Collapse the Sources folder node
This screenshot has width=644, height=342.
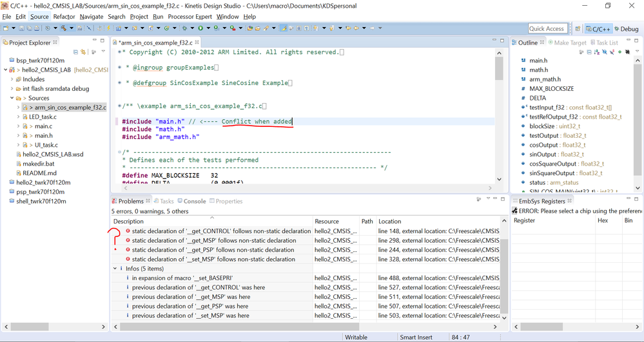(12, 98)
